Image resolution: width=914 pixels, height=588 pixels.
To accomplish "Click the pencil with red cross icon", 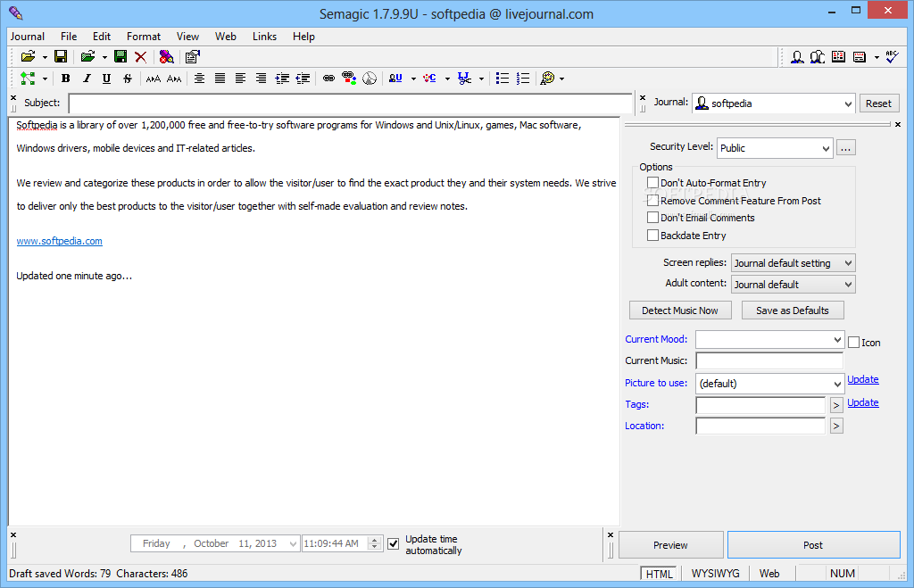I will pos(166,56).
